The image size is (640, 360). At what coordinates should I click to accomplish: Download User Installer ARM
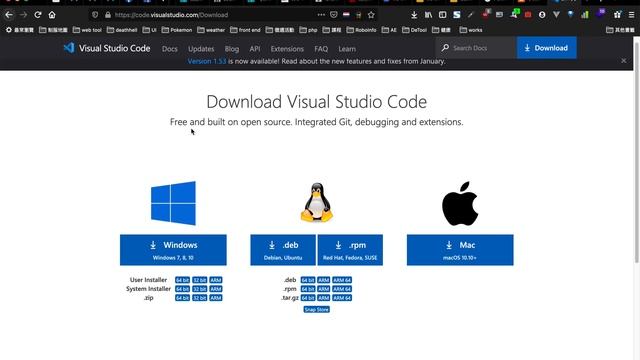tap(216, 280)
